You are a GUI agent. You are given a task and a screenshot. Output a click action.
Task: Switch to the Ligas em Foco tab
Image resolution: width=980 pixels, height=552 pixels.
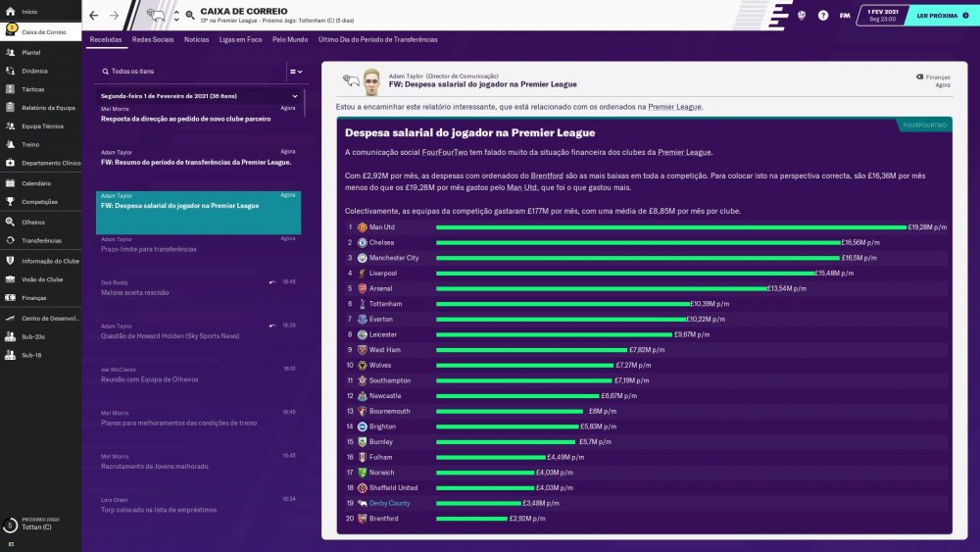(241, 39)
